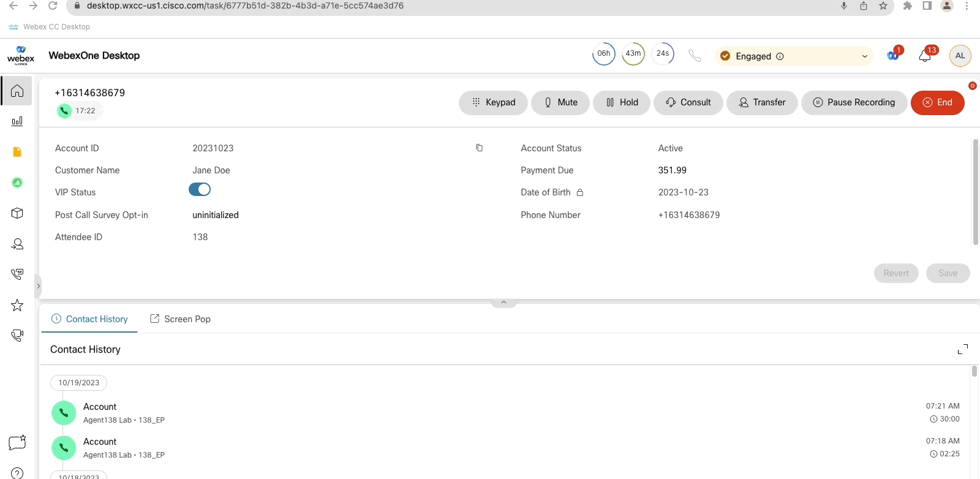Switch to the Screen Pop tab
This screenshot has width=980, height=479.
[x=180, y=319]
